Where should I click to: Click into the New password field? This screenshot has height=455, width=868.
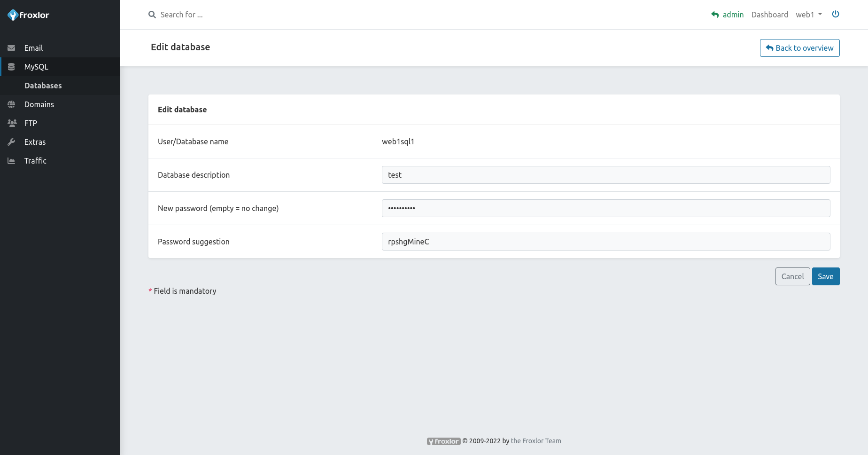(605, 208)
